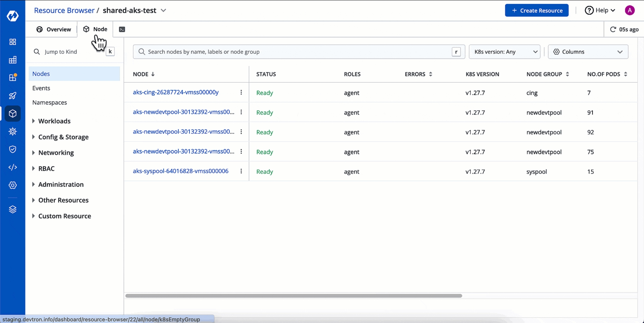Click the Create Resource button
The width and height of the screenshot is (644, 323).
pos(537,10)
